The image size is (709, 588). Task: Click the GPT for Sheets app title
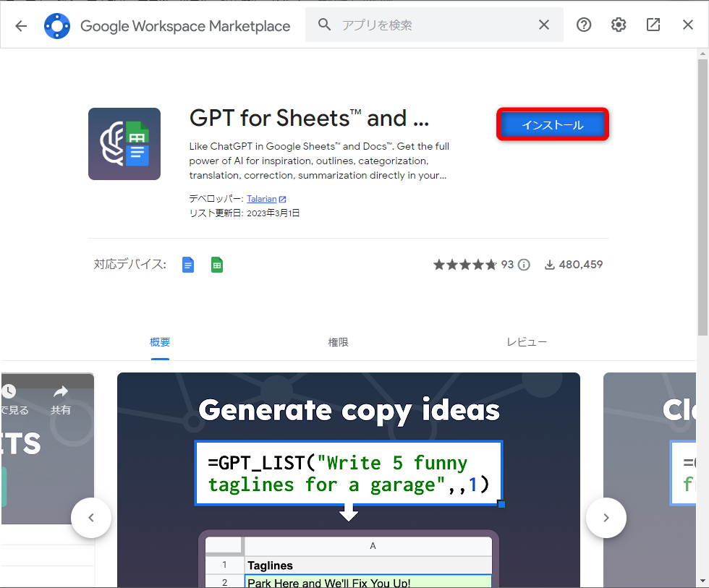pos(309,118)
